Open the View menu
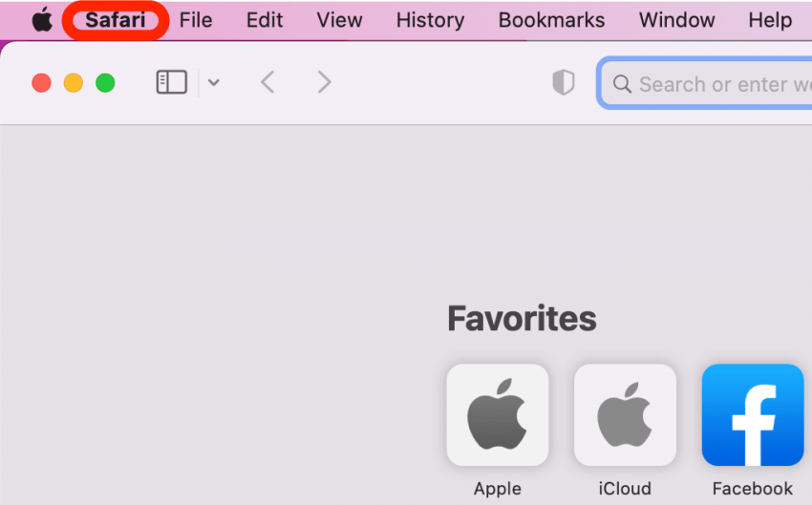 coord(339,20)
